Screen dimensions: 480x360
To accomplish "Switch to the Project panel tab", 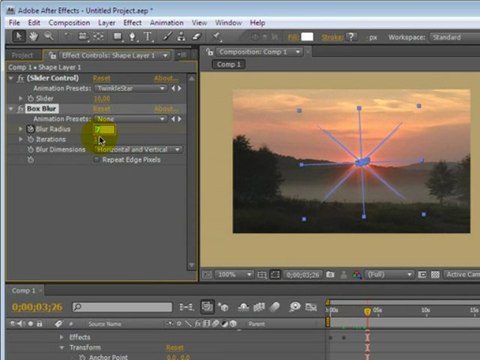I will click(22, 55).
